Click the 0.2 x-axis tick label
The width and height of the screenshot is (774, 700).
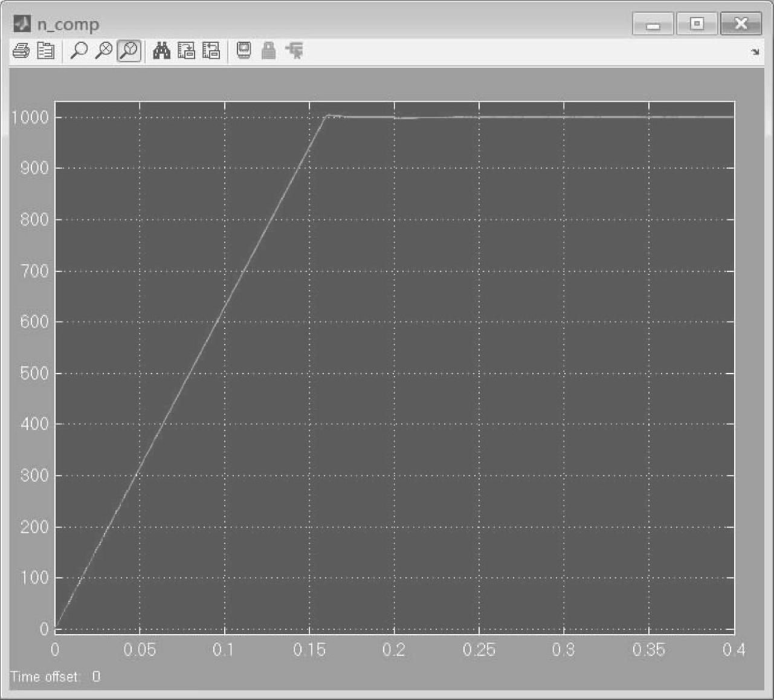pyautogui.click(x=394, y=650)
